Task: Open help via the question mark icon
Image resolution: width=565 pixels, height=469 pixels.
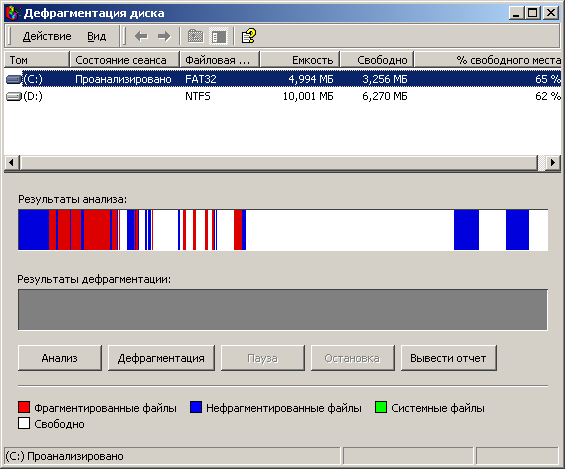Action: click(248, 36)
